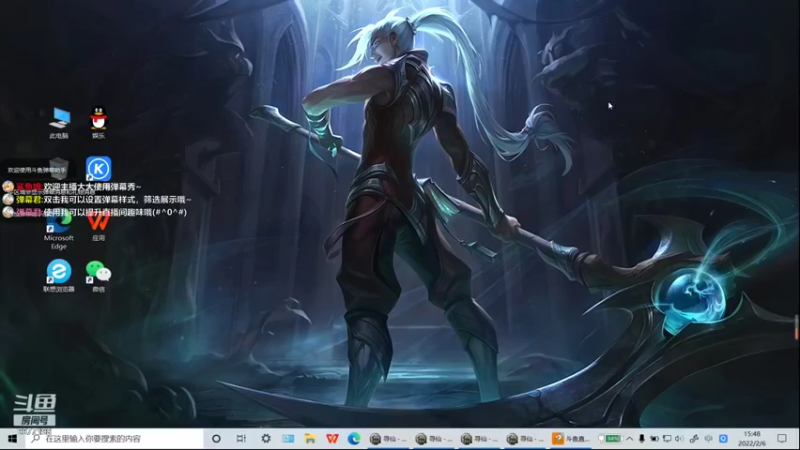Open Task View on the taskbar
800x450 pixels.
point(241,439)
